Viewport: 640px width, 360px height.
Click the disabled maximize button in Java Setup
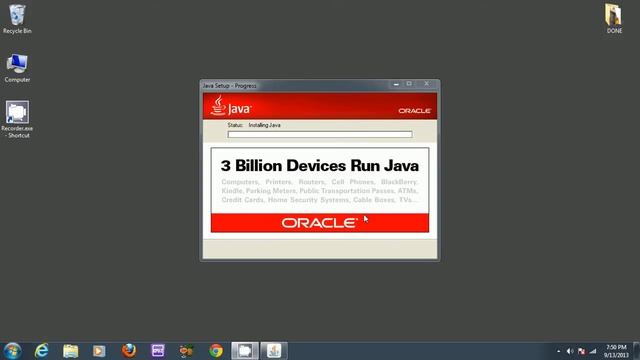409,84
